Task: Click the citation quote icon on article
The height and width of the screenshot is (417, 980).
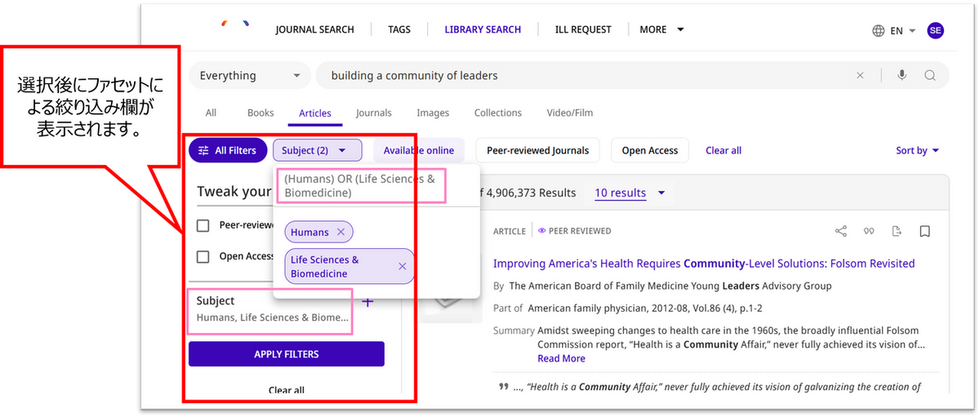Action: (869, 232)
